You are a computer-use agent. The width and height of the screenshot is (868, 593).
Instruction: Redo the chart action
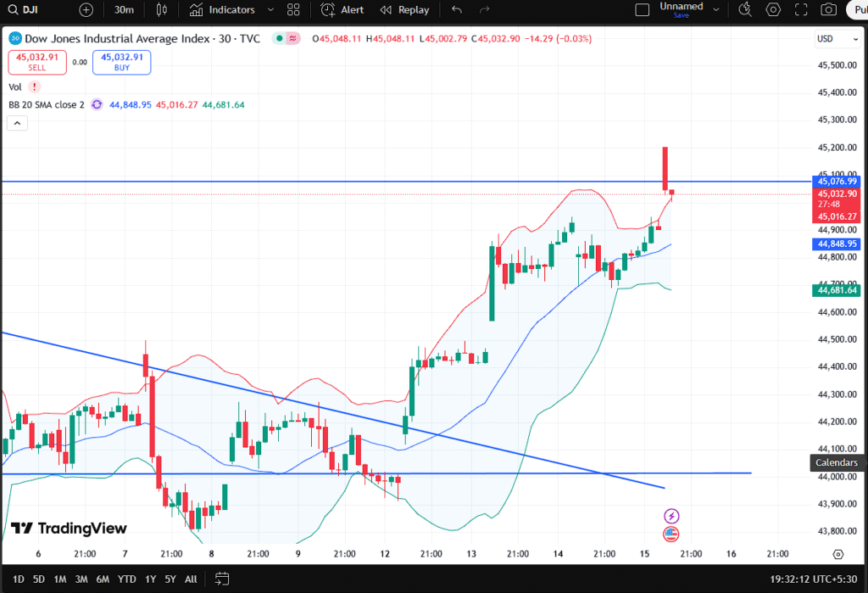coord(484,10)
